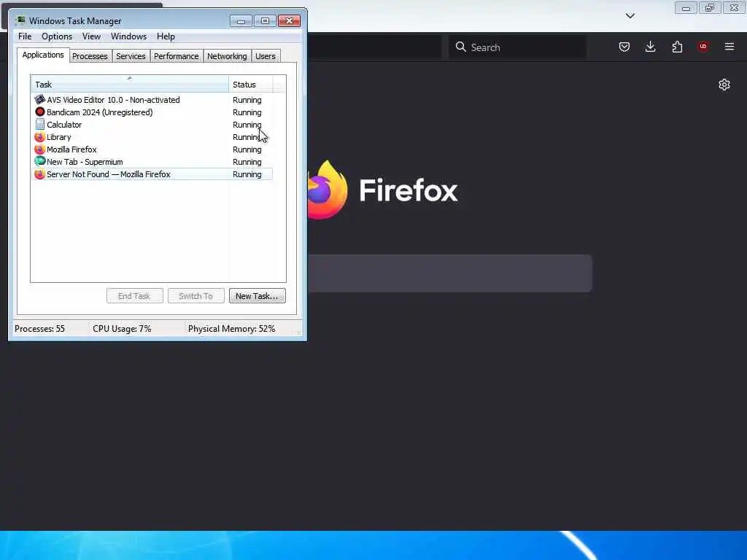The width and height of the screenshot is (747, 560).
Task: Open the View menu in Task Manager
Action: pyautogui.click(x=91, y=36)
